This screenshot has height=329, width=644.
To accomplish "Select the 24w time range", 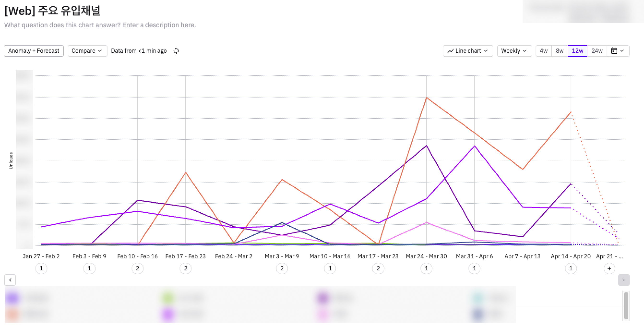I will [x=596, y=51].
